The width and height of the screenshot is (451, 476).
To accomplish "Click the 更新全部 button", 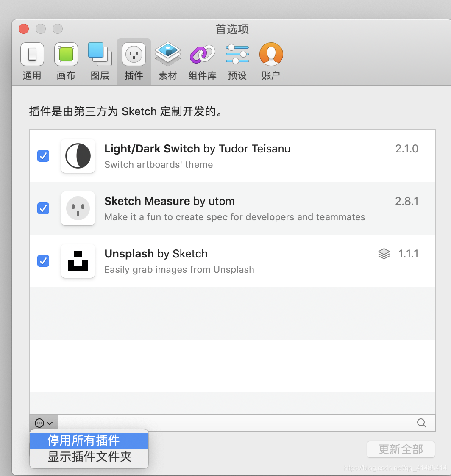I will point(401,449).
